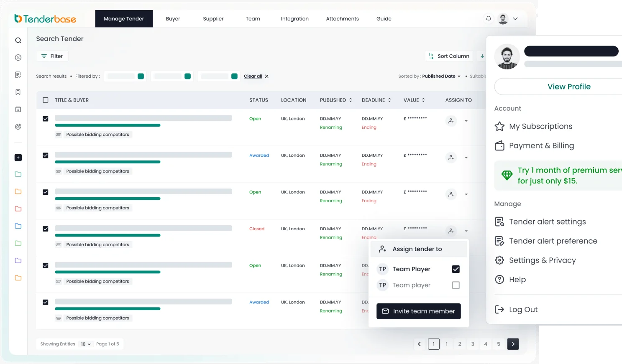Click the Clear all filters link
Image resolution: width=622 pixels, height=364 pixels.
tap(253, 76)
